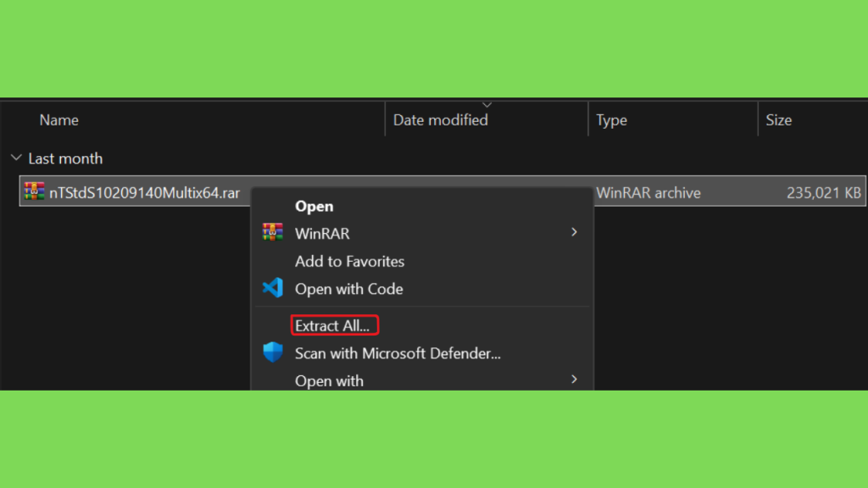Choose Open from the context menu

click(314, 207)
